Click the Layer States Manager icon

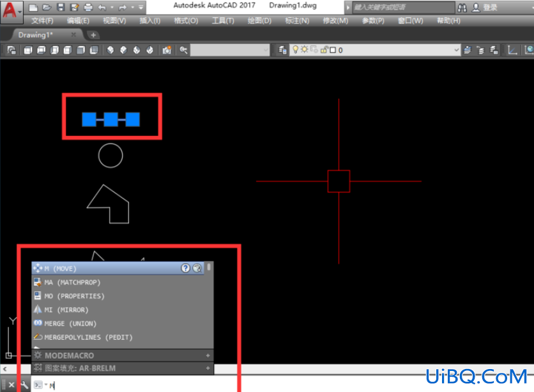click(494, 50)
